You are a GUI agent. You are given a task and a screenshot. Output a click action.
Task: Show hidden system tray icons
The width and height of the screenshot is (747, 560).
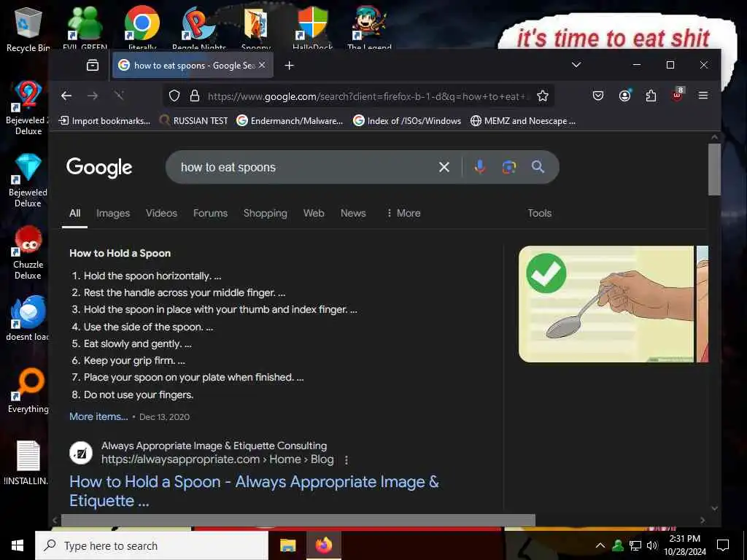[600, 545]
